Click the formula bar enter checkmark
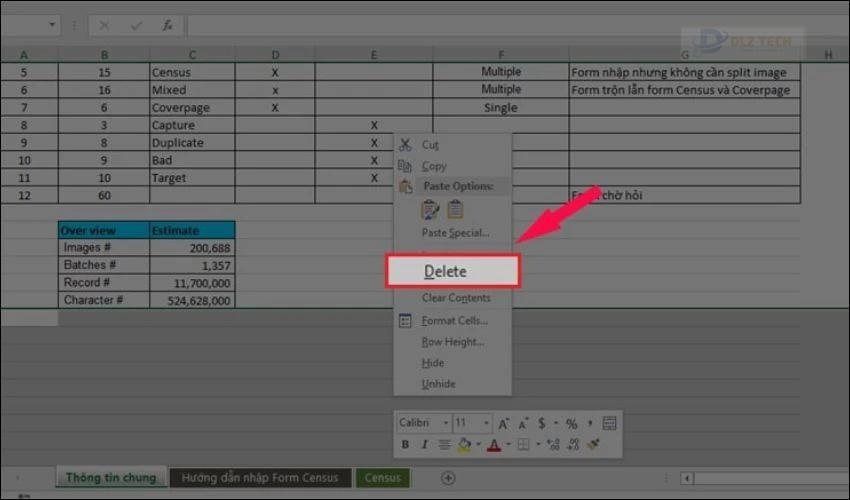The height and width of the screenshot is (500, 850). click(136, 25)
